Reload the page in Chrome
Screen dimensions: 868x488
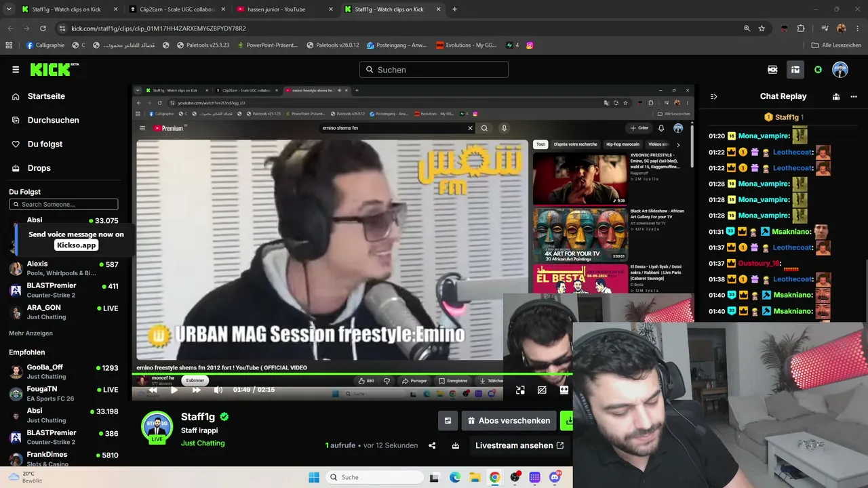click(43, 28)
